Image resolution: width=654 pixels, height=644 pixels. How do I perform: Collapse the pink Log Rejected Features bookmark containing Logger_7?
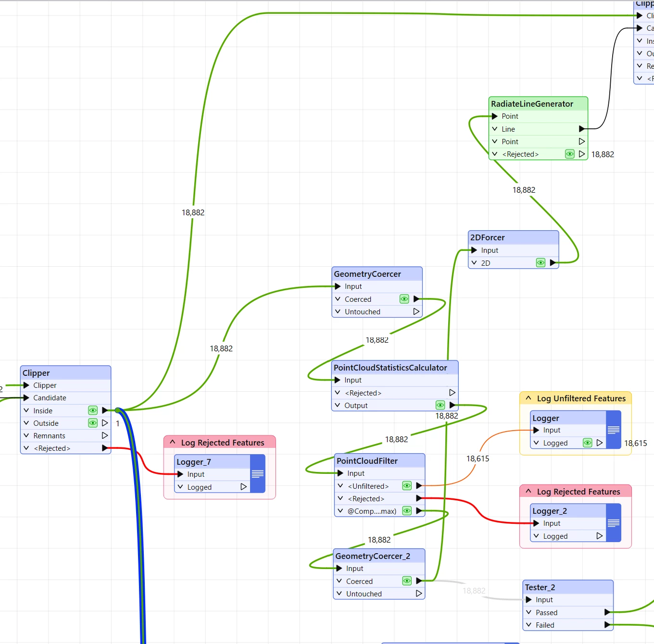pos(173,442)
